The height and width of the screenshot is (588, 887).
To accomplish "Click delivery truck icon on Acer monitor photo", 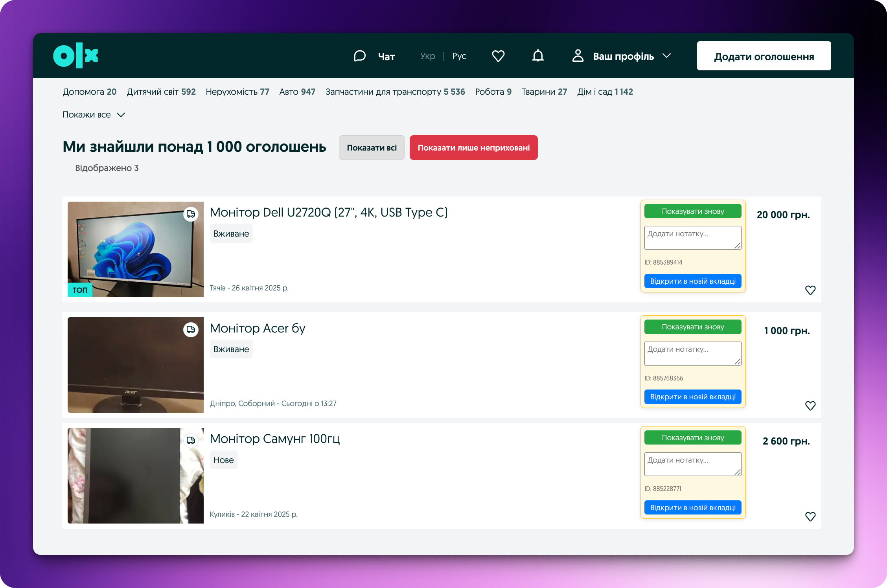I will (x=191, y=330).
